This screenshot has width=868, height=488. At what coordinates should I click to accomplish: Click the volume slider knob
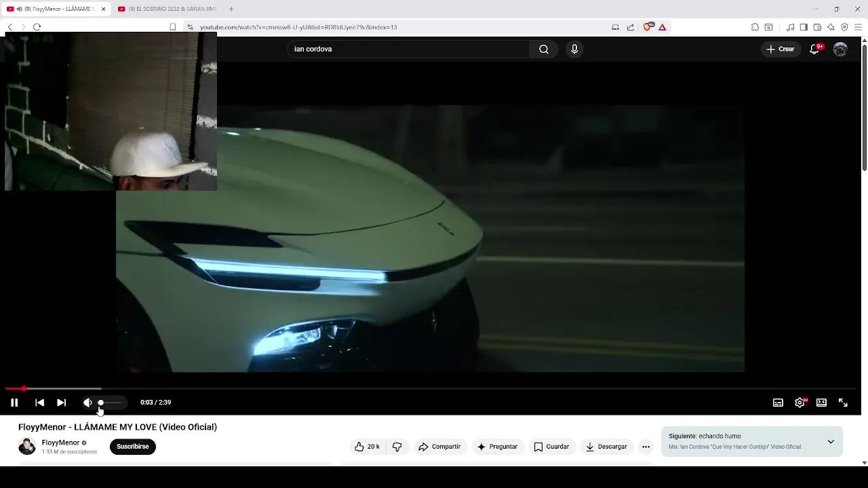(100, 403)
